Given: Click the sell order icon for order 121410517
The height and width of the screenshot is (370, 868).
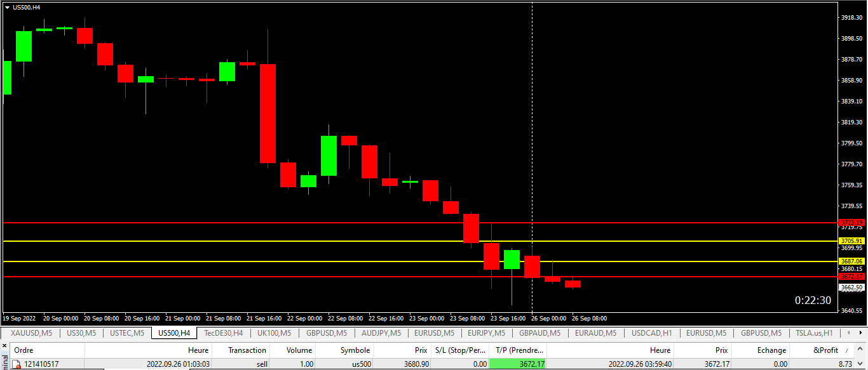Looking at the screenshot, I should (x=17, y=364).
